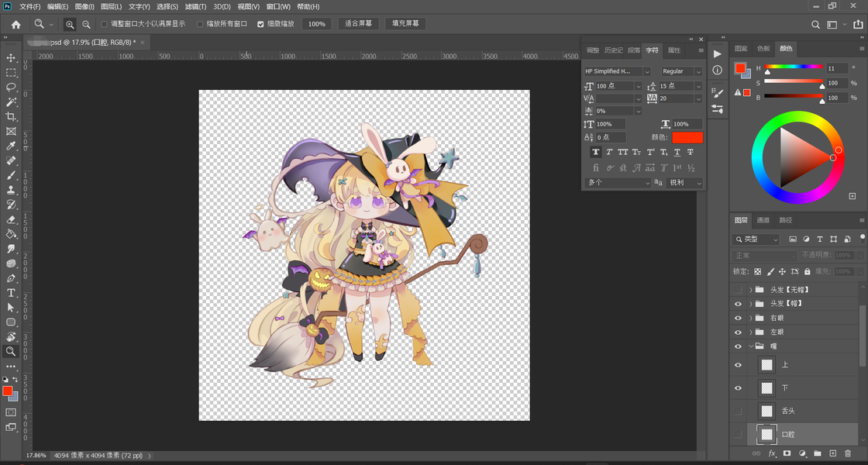Switch to the 通道 tab
The width and height of the screenshot is (868, 465).
[x=763, y=220]
